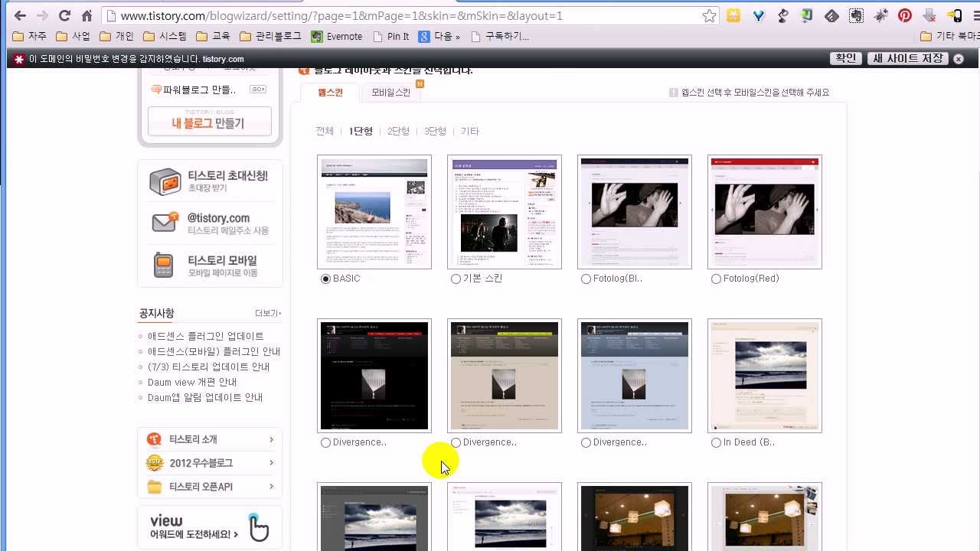
Task: Open the 파워블로그 만들.. GO link
Action: [258, 90]
